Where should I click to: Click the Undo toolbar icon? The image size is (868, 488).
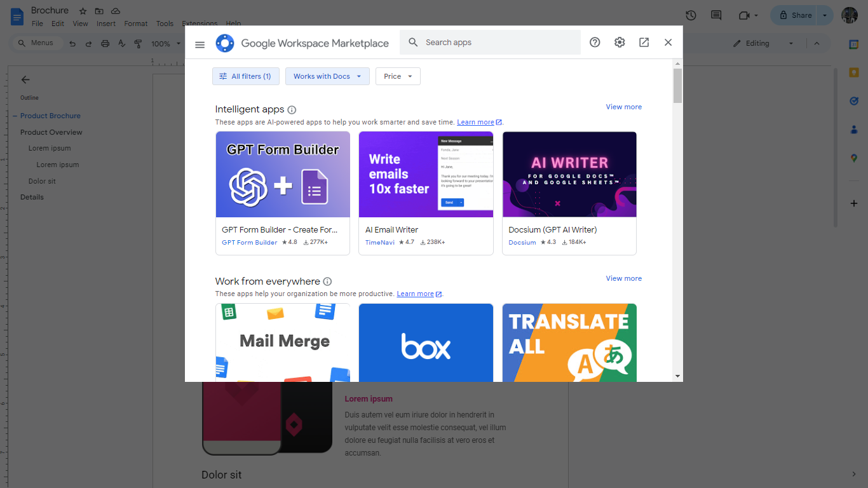72,44
